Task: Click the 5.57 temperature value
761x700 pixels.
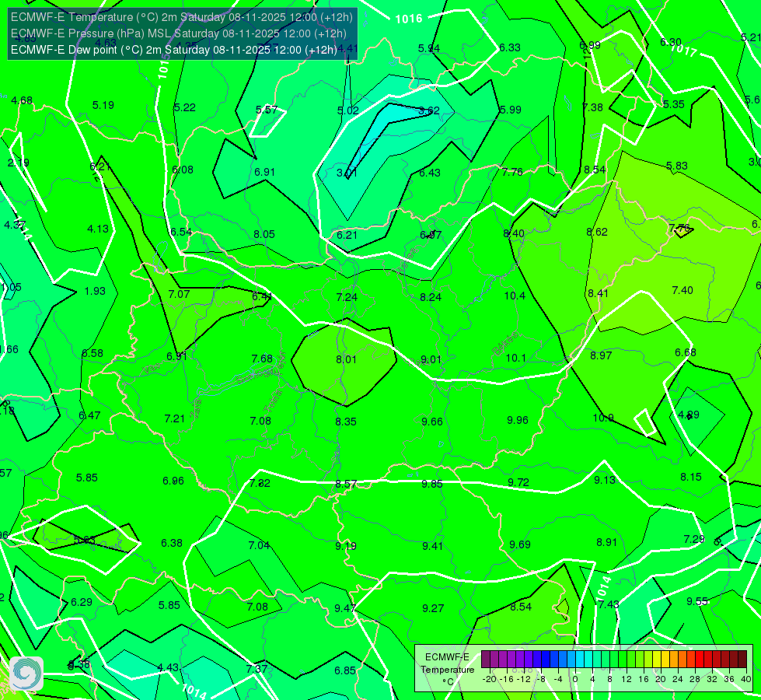Action: [x=267, y=110]
